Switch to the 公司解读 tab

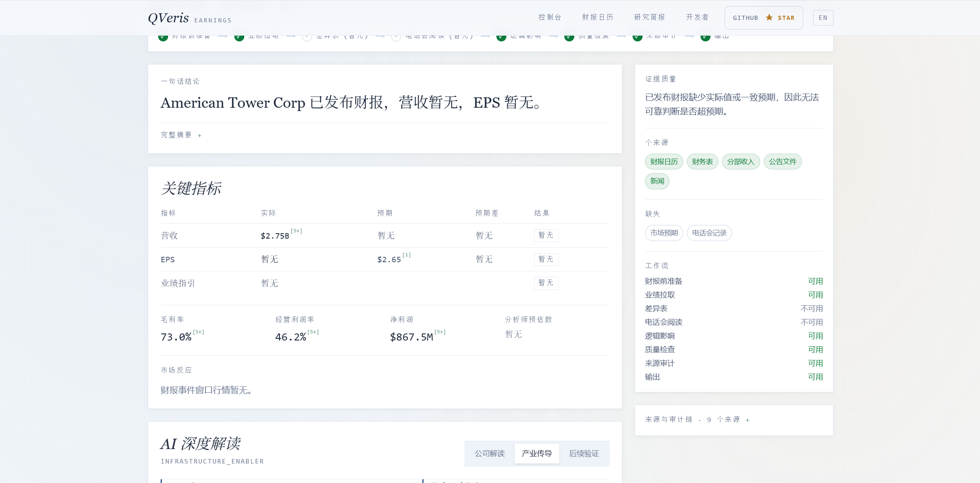tap(490, 454)
